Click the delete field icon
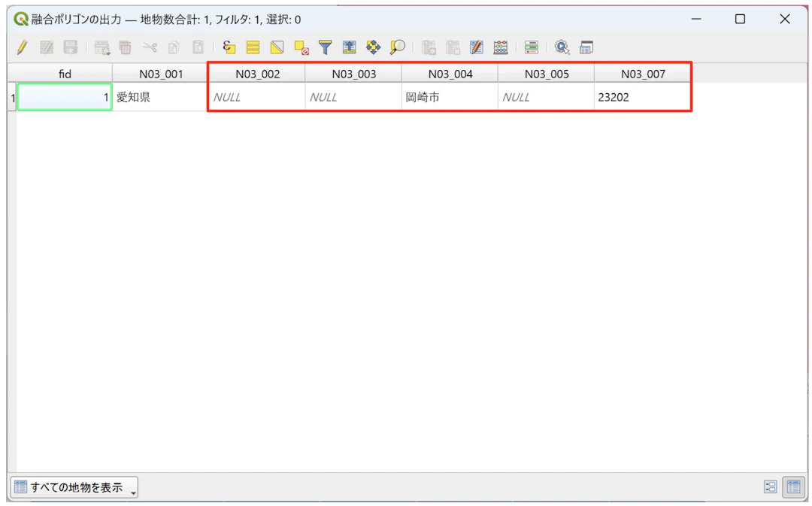The width and height of the screenshot is (812, 506). [453, 47]
